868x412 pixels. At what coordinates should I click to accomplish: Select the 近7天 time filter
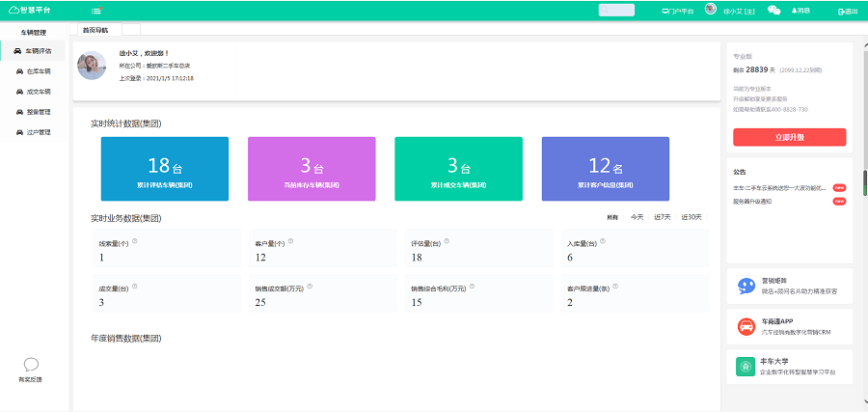coord(663,217)
